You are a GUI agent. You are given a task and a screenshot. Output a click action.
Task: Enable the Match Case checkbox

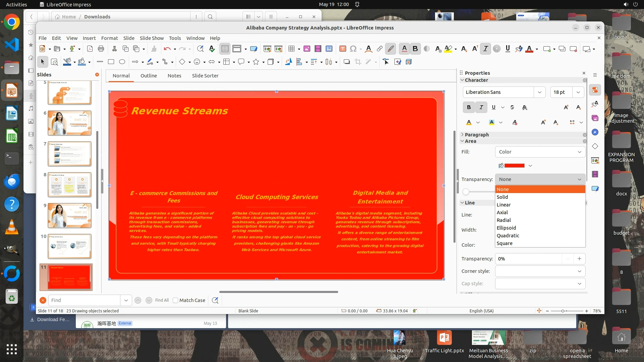175,300
